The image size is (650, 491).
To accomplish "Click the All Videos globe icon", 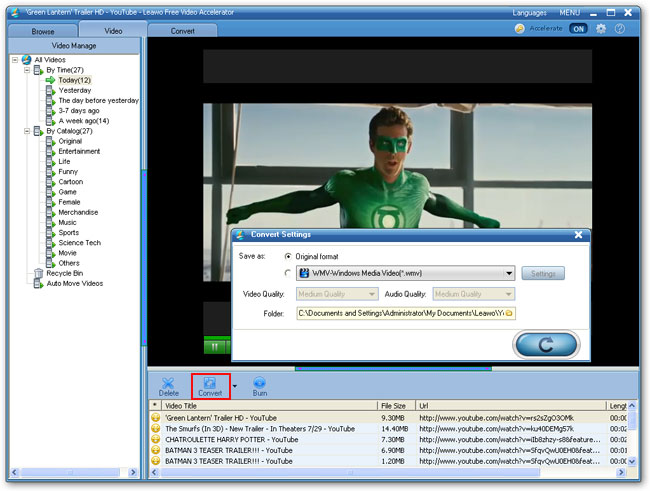I will tap(27, 60).
